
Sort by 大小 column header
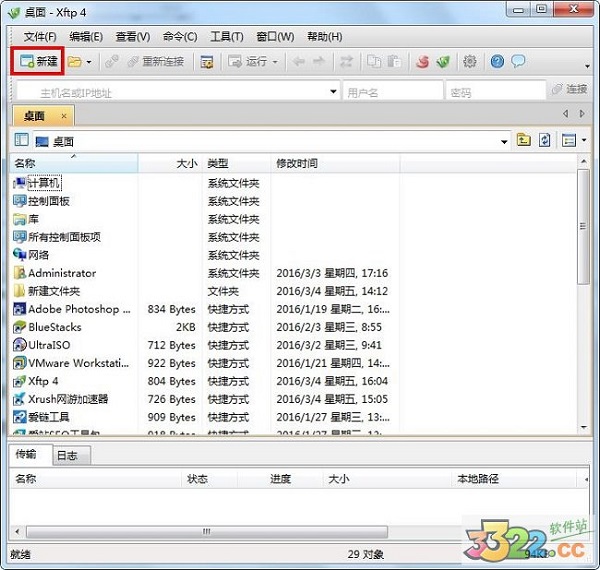click(x=170, y=163)
